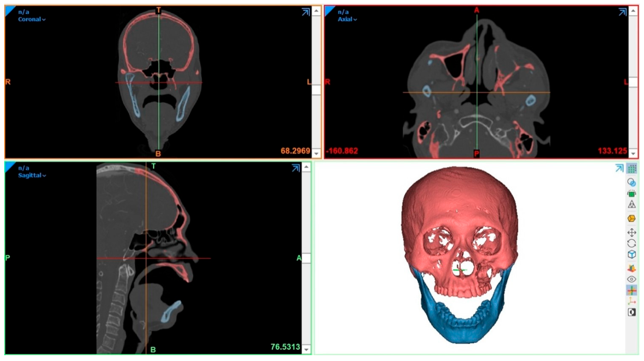
Task: Maximize the Axial view with arrow icon
Action: tap(622, 12)
